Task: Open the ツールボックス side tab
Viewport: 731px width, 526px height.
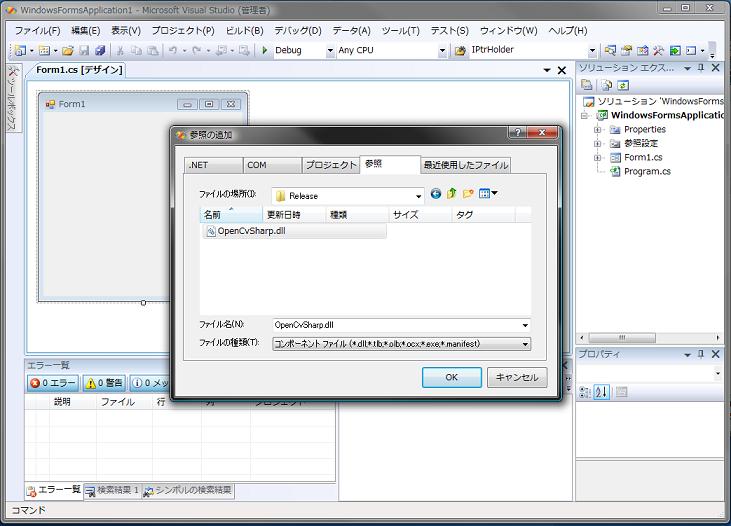Action: point(13,98)
